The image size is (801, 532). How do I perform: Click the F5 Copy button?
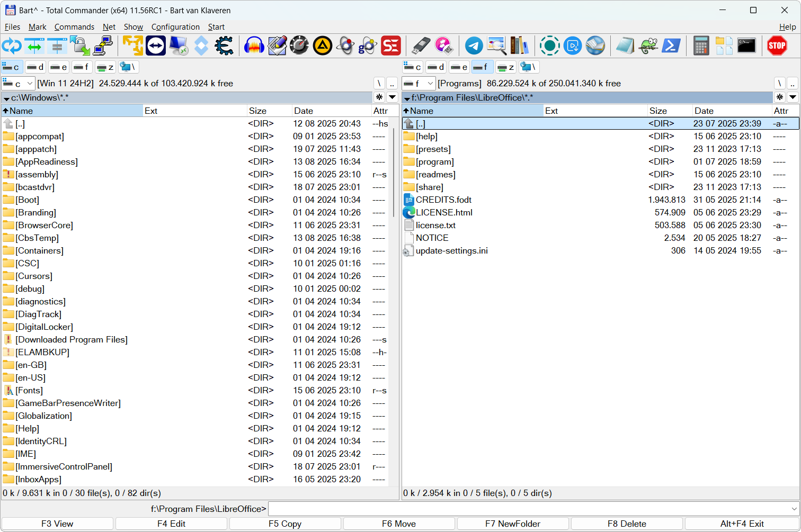point(285,524)
